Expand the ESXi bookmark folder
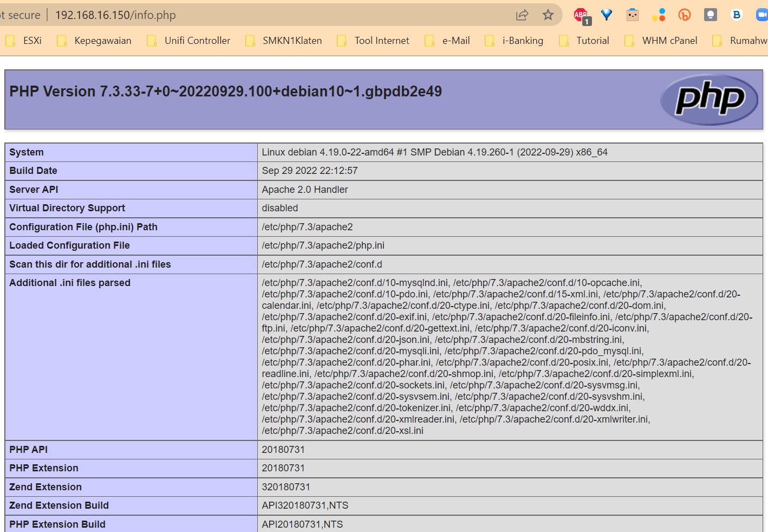Screen dimensions: 768x532 click(24, 41)
